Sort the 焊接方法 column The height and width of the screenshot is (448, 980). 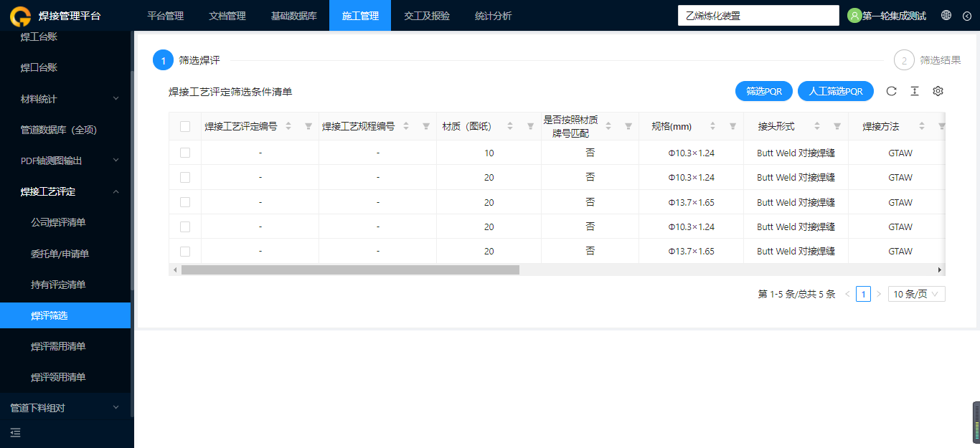(x=922, y=126)
